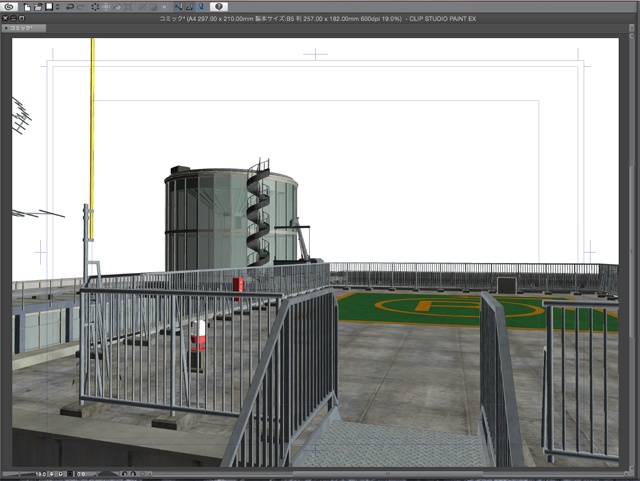Redo the last undone action
This screenshot has height=481, width=640.
tap(81, 7)
